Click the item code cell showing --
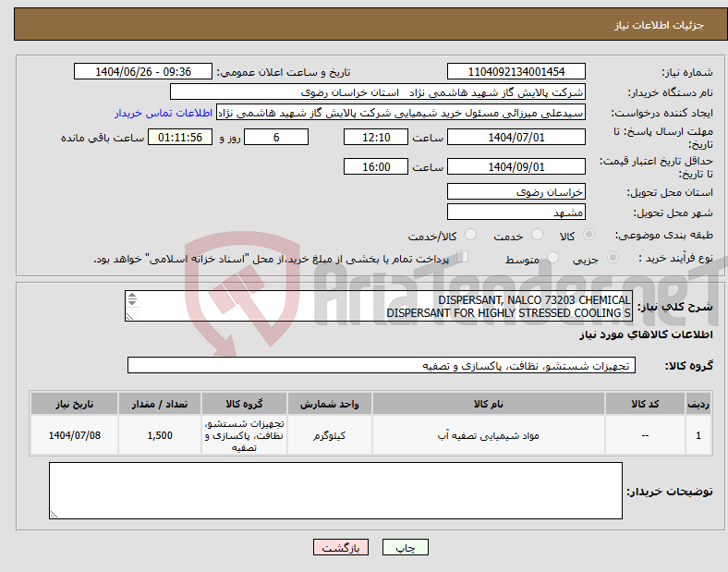 pyautogui.click(x=645, y=435)
